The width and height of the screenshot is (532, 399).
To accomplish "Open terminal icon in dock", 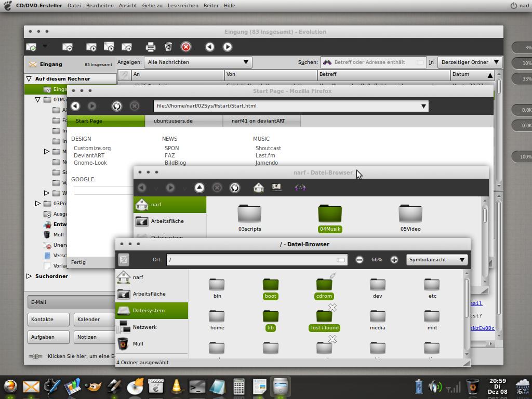I will point(197,387).
